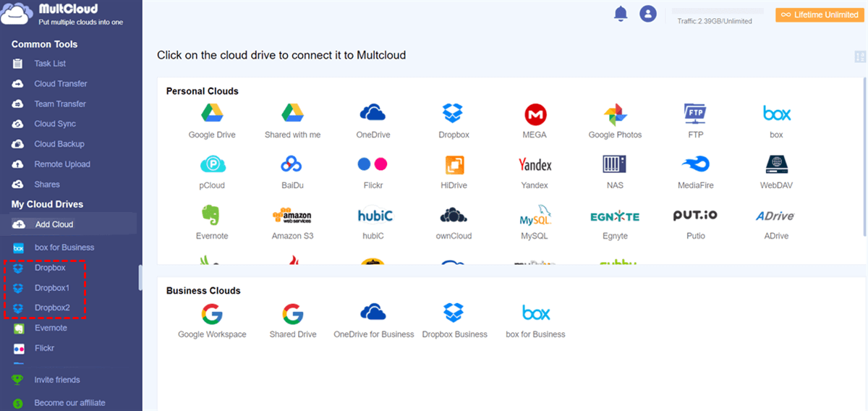Click the traffic usage progress bar
The image size is (868, 411).
click(x=718, y=12)
